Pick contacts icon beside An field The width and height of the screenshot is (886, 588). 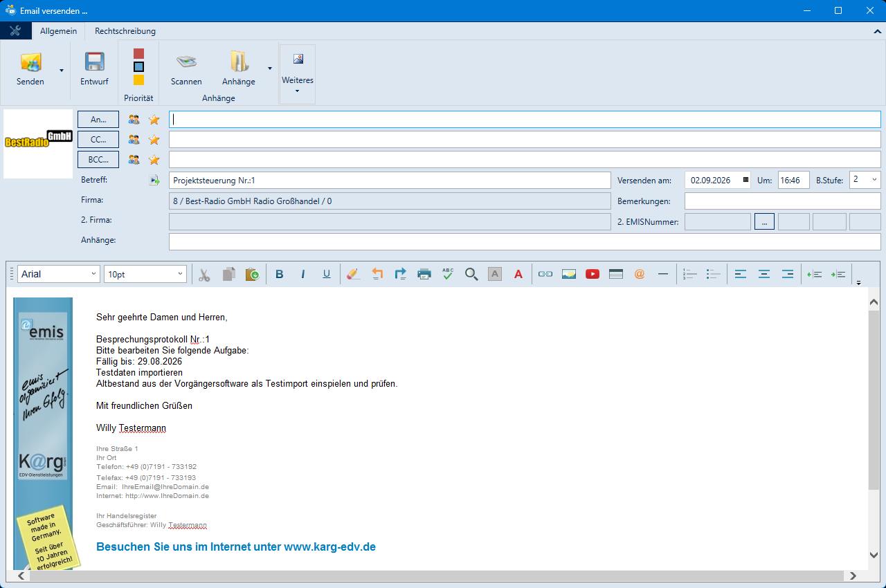134,120
